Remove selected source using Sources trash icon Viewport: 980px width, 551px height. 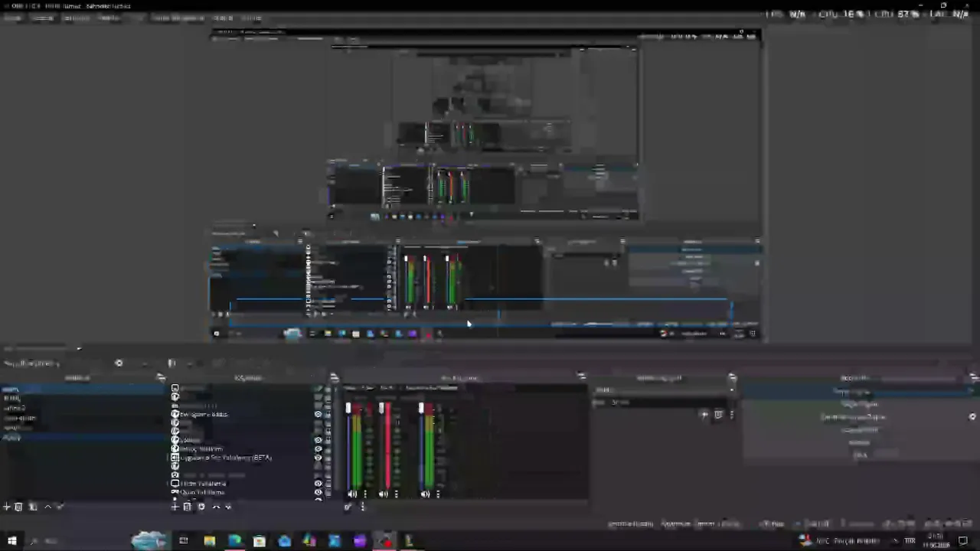pyautogui.click(x=187, y=507)
